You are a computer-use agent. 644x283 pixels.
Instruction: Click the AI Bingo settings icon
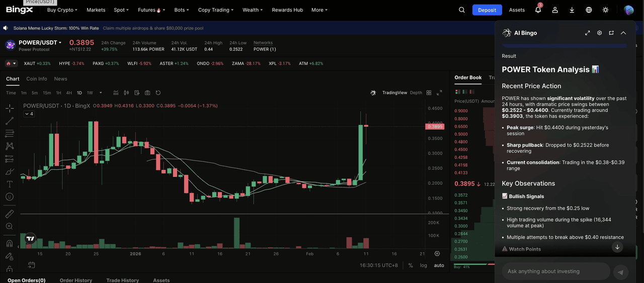[599, 33]
